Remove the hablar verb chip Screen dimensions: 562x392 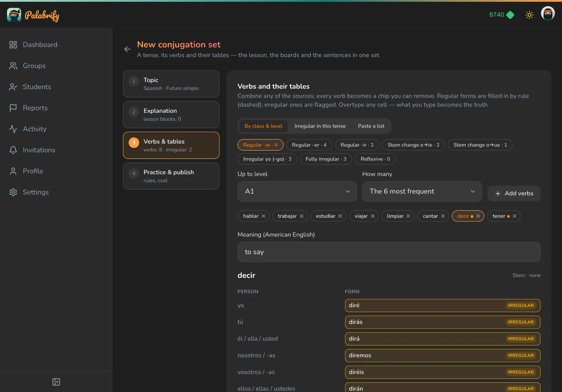point(263,216)
